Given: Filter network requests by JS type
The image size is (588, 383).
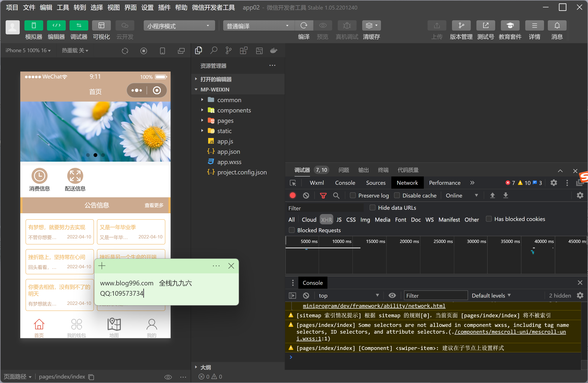Looking at the screenshot, I should click(x=339, y=219).
